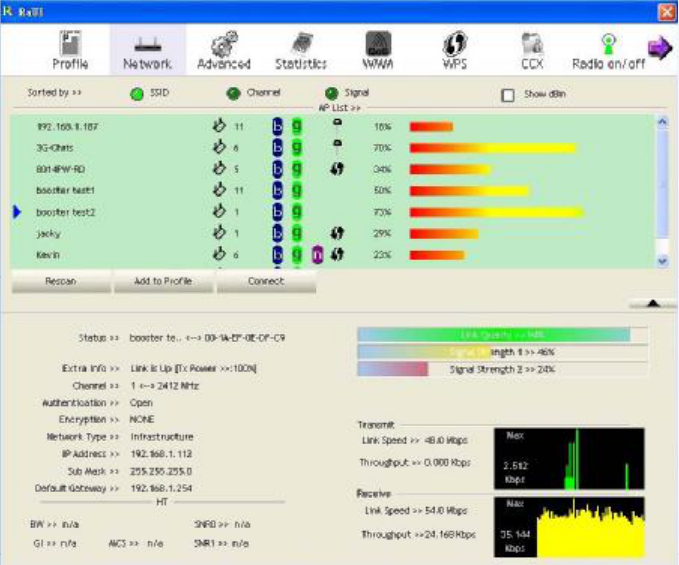
Task: Sort AP list by SSID
Action: click(x=137, y=94)
